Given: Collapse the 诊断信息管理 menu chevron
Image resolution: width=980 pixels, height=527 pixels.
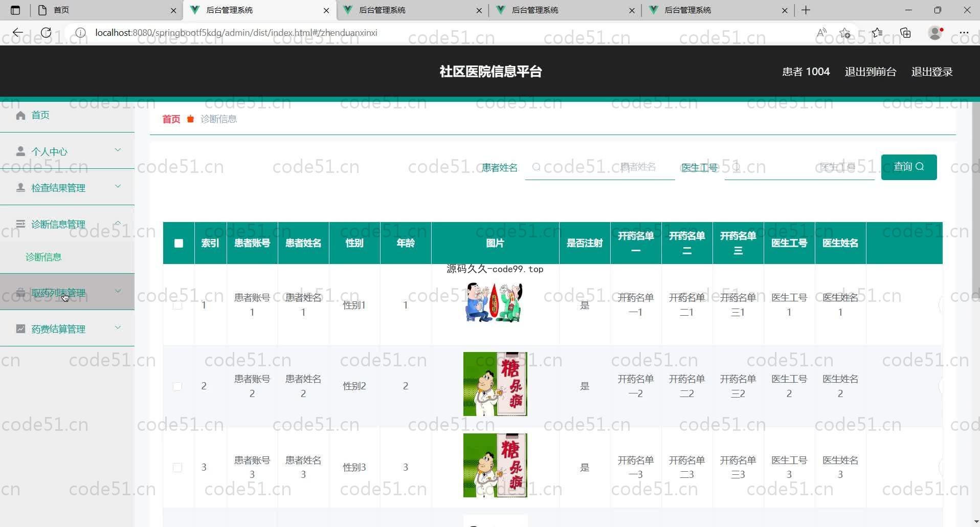Looking at the screenshot, I should click(118, 223).
